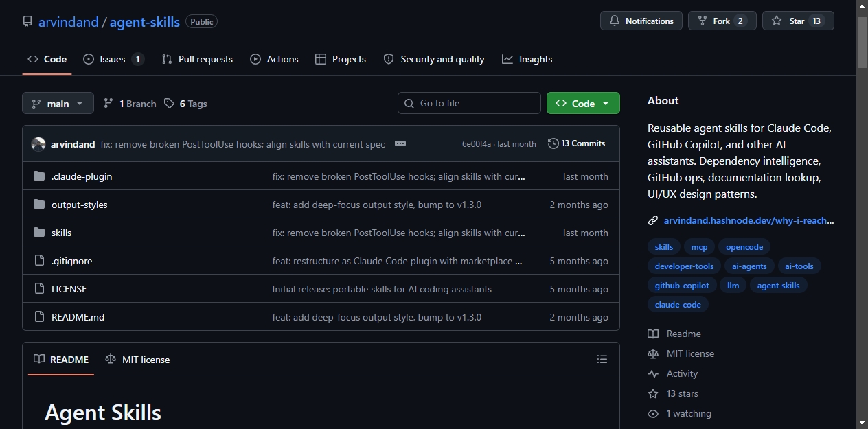Viewport: 868px width, 429px height.
Task: Click the LICENSE file icon
Action: (39, 289)
